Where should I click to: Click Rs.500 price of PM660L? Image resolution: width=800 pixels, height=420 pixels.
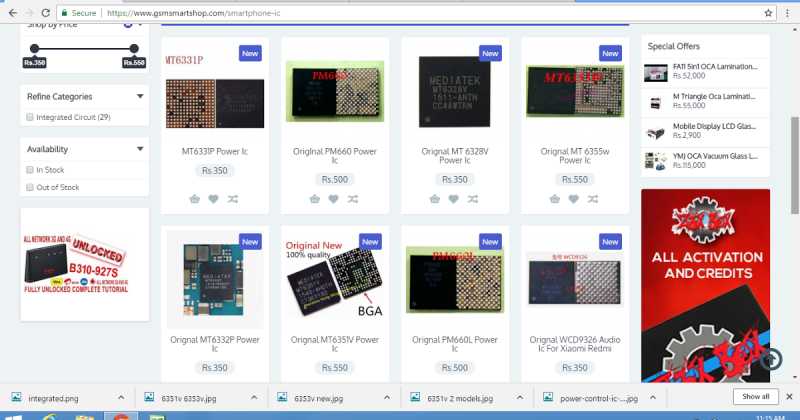pyautogui.click(x=455, y=367)
